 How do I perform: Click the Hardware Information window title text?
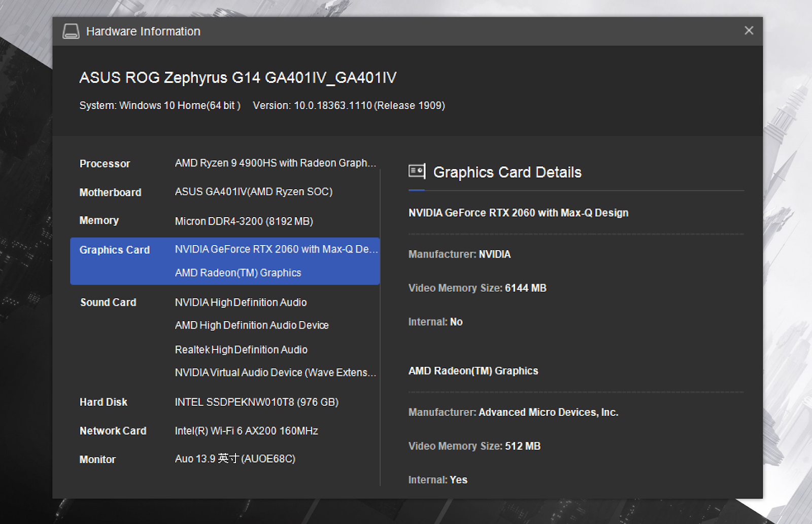coord(143,31)
